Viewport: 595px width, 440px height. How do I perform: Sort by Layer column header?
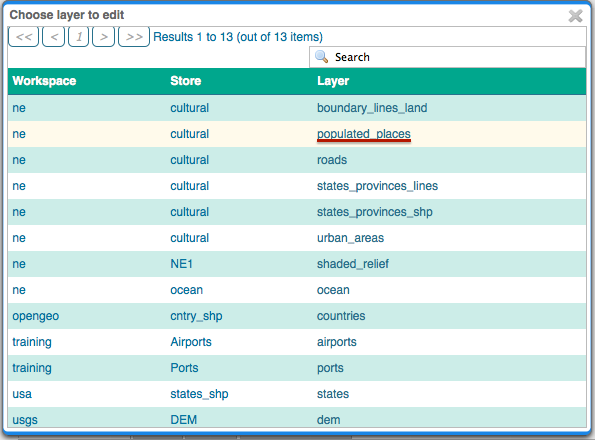pos(333,81)
